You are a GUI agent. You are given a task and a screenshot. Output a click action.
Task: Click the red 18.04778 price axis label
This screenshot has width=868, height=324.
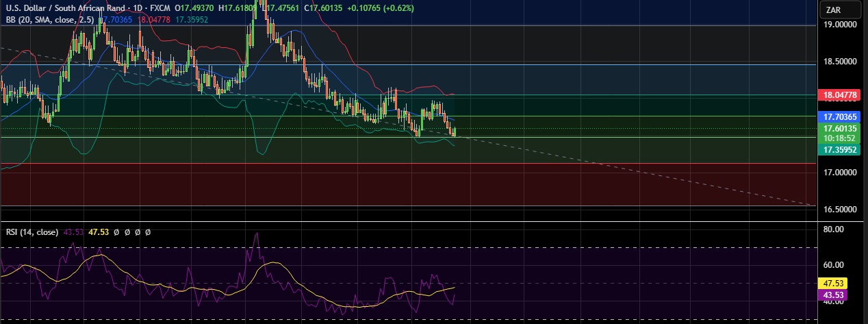click(x=841, y=95)
